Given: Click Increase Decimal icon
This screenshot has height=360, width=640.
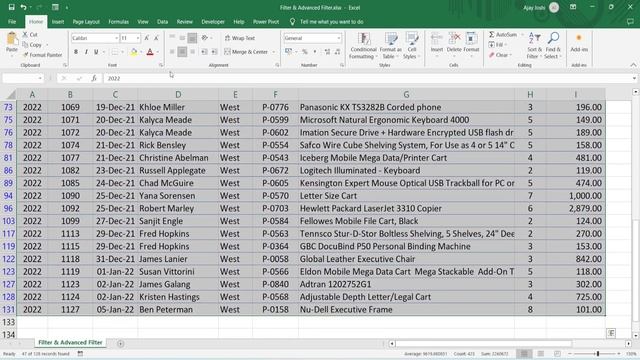Looking at the screenshot, I should click(327, 52).
